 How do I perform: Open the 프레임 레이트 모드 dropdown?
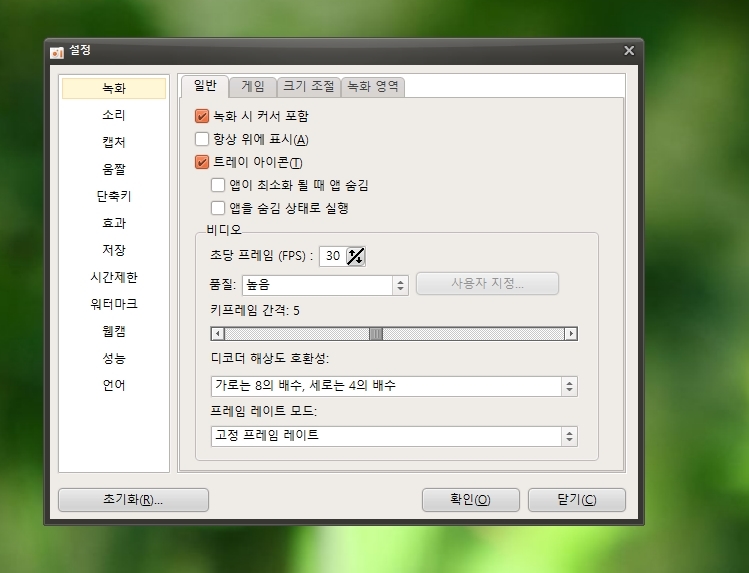[394, 436]
